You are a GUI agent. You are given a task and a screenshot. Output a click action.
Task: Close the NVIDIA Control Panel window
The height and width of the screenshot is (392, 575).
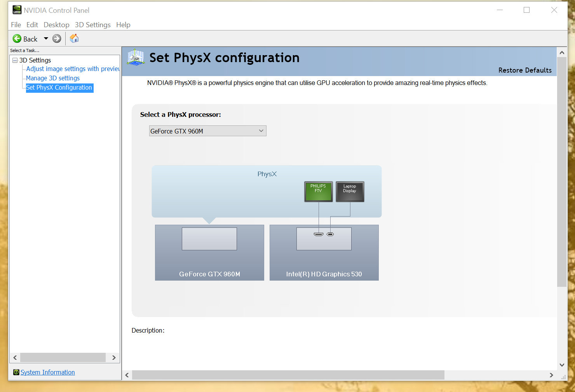pyautogui.click(x=554, y=10)
